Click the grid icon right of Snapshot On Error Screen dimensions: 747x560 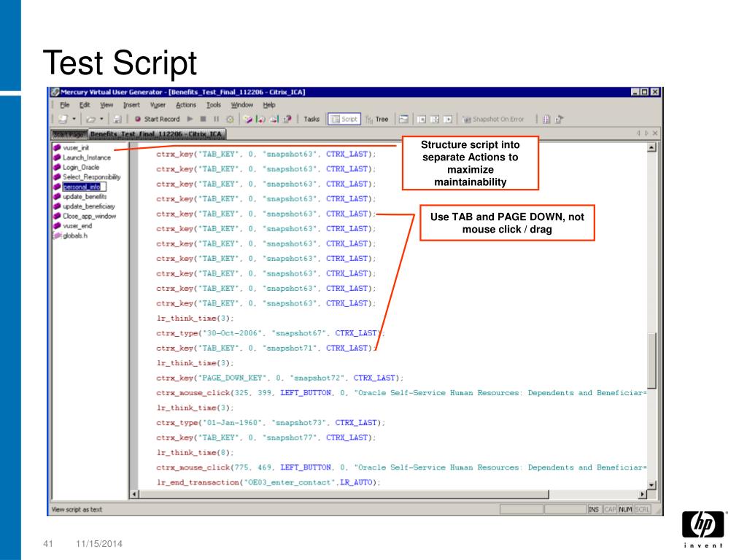pyautogui.click(x=546, y=119)
